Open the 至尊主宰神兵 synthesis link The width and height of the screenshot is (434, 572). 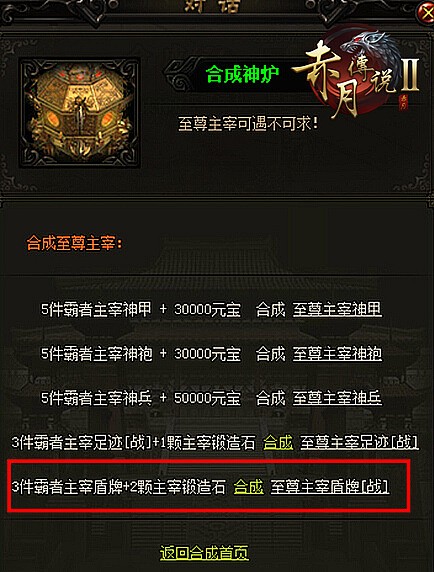[337, 398]
